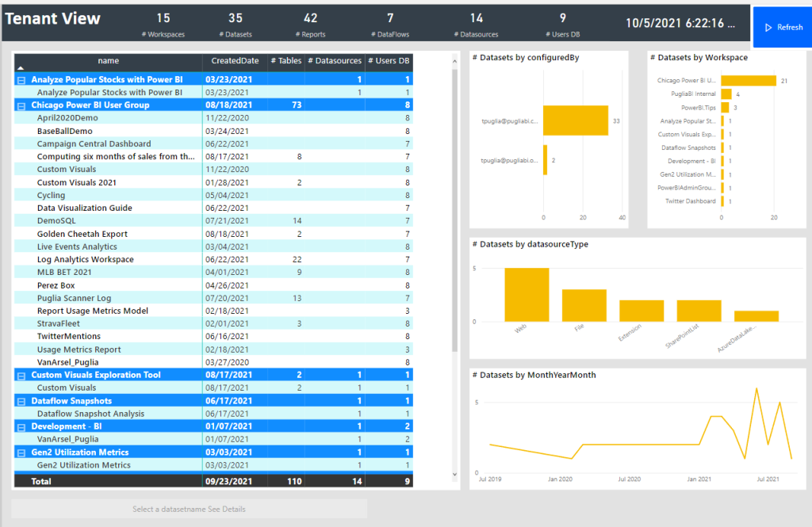Click the table's vertical scrollbar thumb
Image resolution: width=812 pixels, height=527 pixels.
pos(454,210)
